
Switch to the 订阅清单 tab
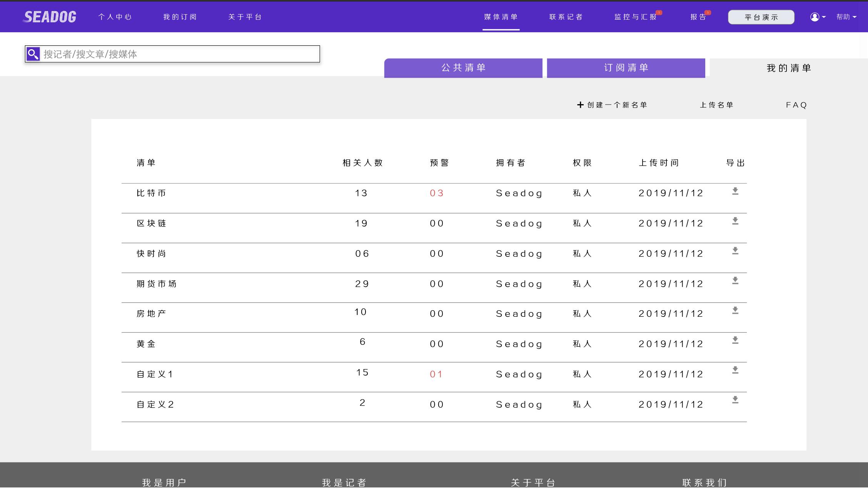(626, 68)
